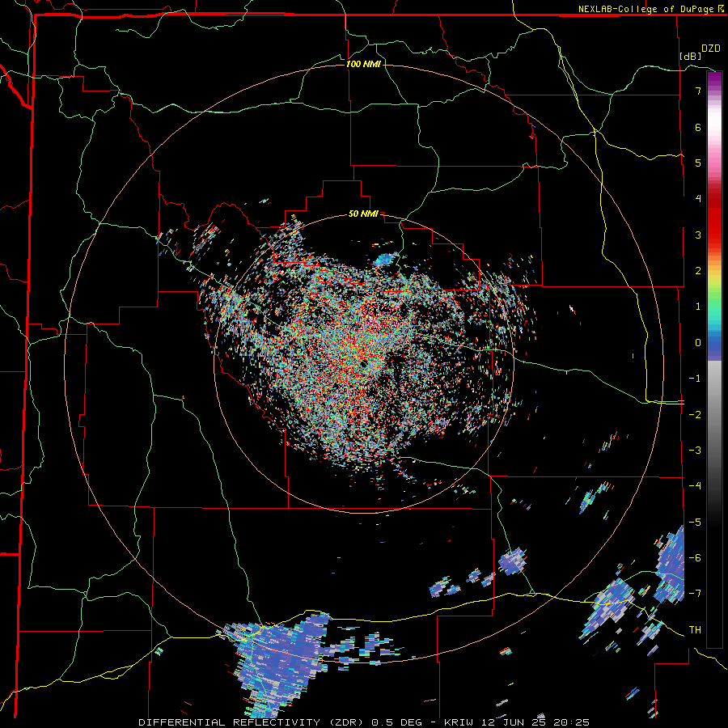The width and height of the screenshot is (728, 728).
Task: Select the -5 value on the color scale
Action: coord(695,523)
